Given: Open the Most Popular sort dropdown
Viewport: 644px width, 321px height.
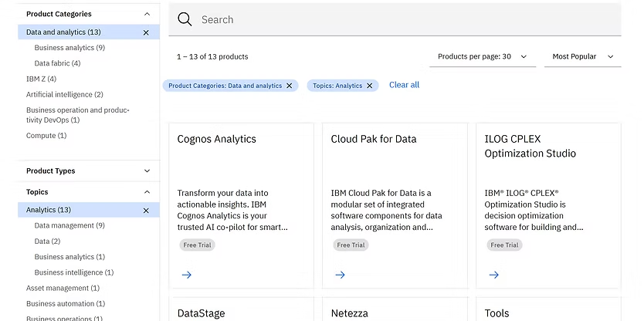Looking at the screenshot, I should point(582,56).
